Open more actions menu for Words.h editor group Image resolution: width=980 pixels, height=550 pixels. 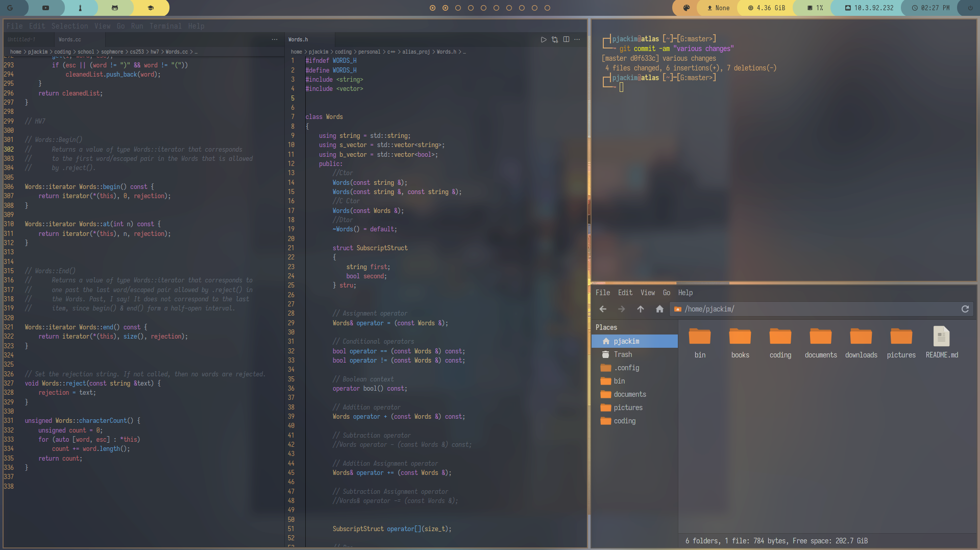click(x=577, y=39)
